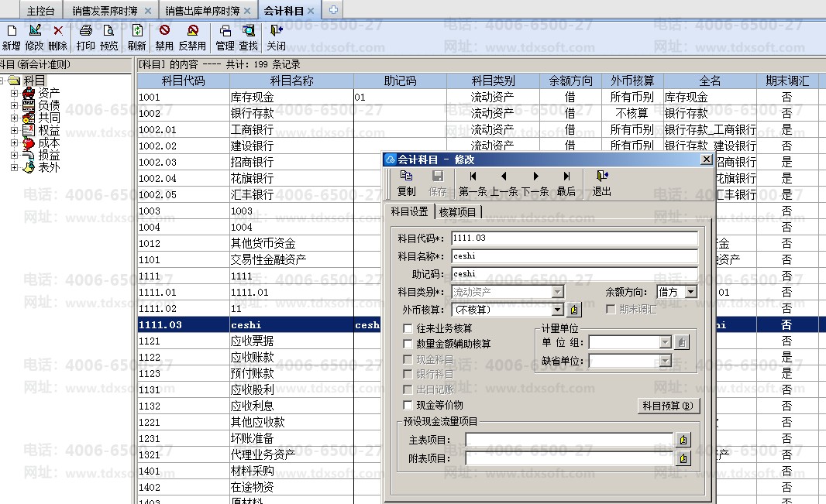
Task: Click 退出 (exit) icon in the dialog
Action: [601, 183]
